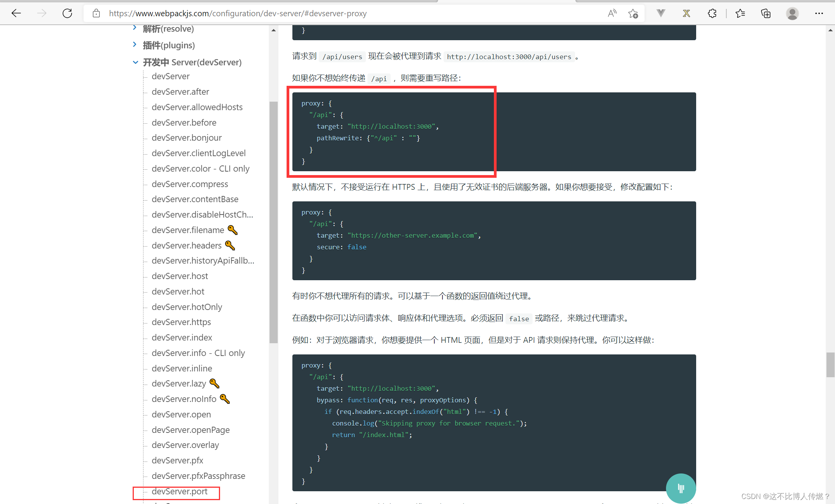Open the Favorites list icon
The height and width of the screenshot is (504, 835).
(740, 14)
